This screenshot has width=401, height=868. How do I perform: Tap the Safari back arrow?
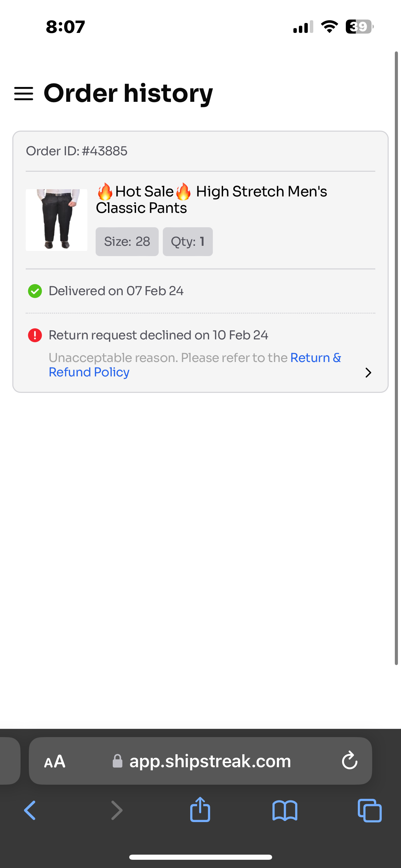30,810
